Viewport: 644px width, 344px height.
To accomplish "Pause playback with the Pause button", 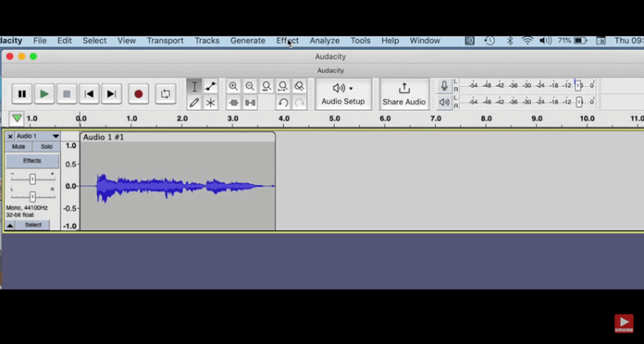I will pyautogui.click(x=22, y=94).
